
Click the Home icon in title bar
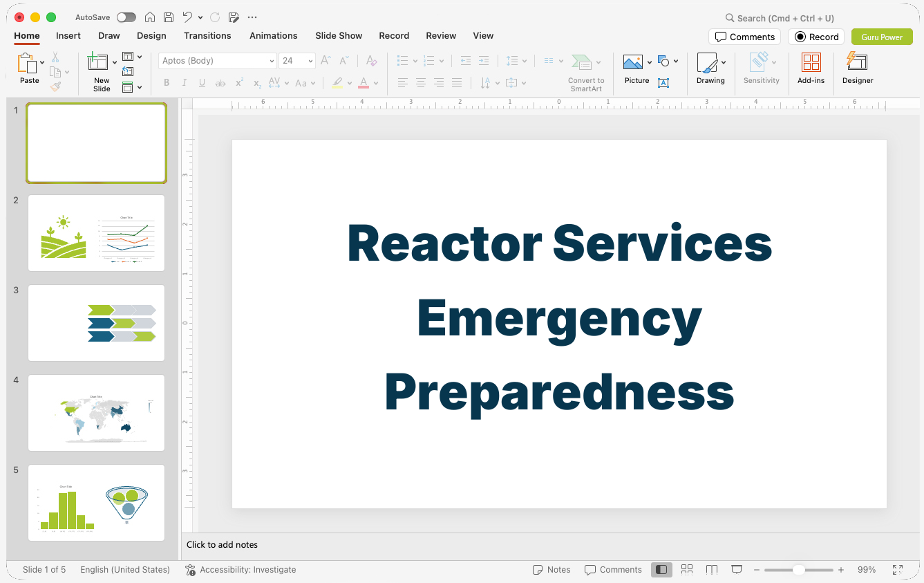pos(150,17)
